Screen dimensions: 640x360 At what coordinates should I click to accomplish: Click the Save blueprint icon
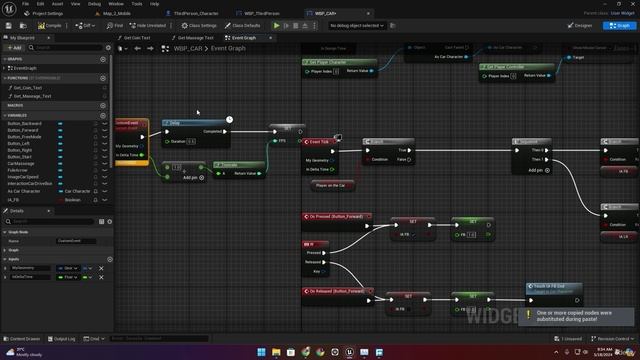(x=9, y=26)
